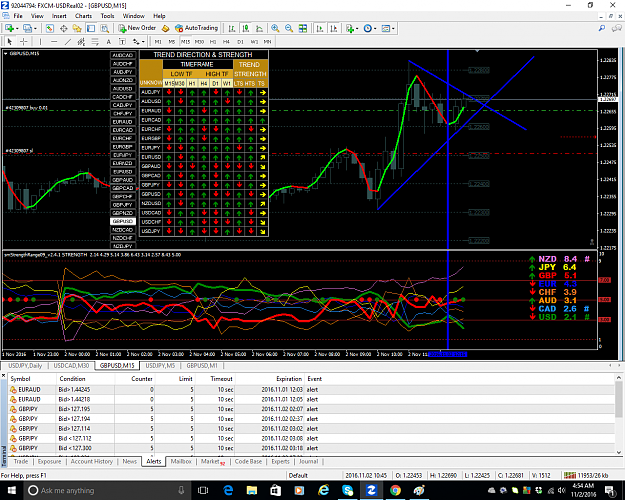Click the highlighted GBPUSD pair button
Viewport: 625px width, 500px height.
[x=123, y=221]
